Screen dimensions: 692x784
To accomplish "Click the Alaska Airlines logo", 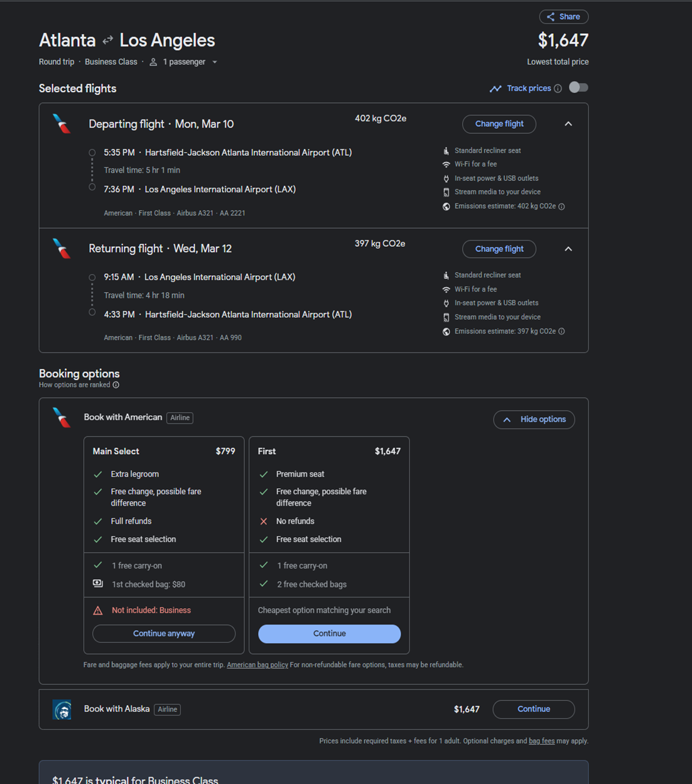I will [x=62, y=710].
